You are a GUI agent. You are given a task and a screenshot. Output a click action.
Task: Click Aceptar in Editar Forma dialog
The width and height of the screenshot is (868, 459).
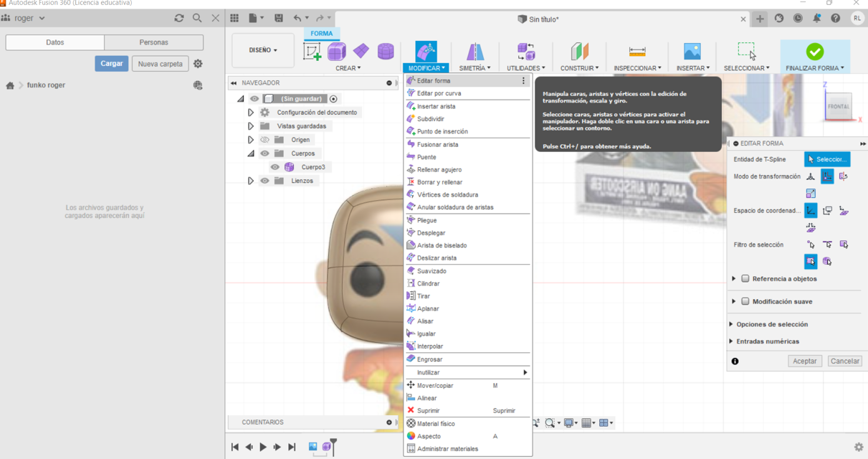pos(805,361)
